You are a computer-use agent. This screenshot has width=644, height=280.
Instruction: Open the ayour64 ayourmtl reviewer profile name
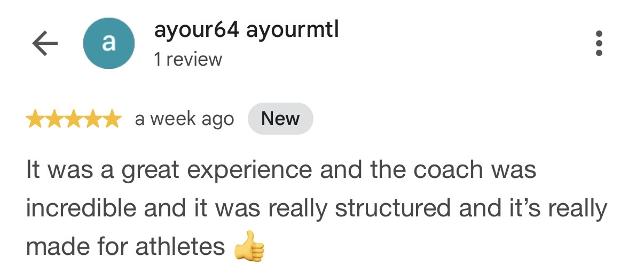246,30
